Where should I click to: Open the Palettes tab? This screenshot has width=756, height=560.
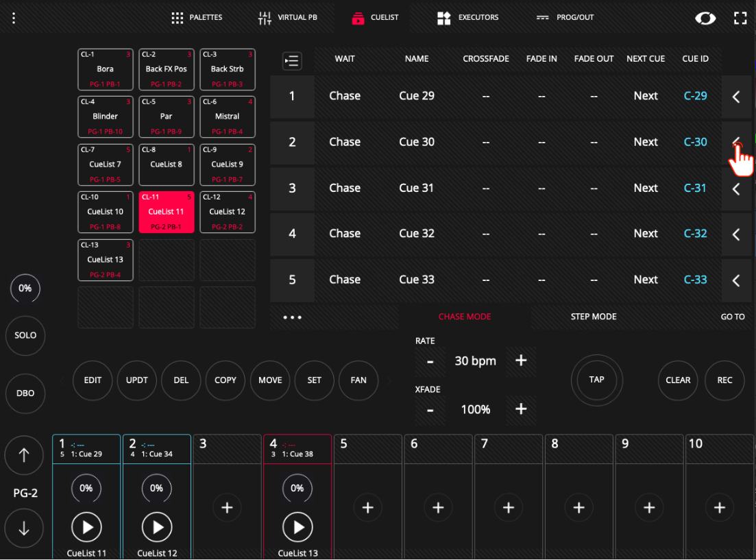coord(197,18)
